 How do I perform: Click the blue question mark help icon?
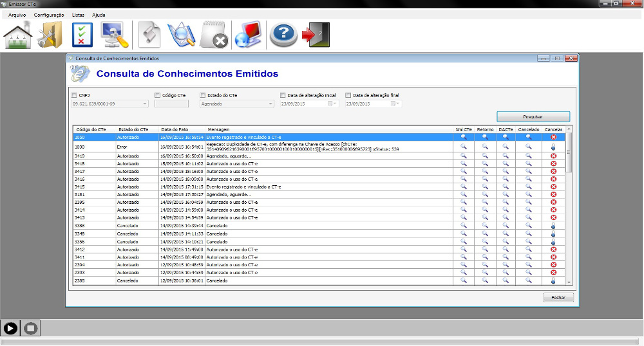pyautogui.click(x=283, y=35)
